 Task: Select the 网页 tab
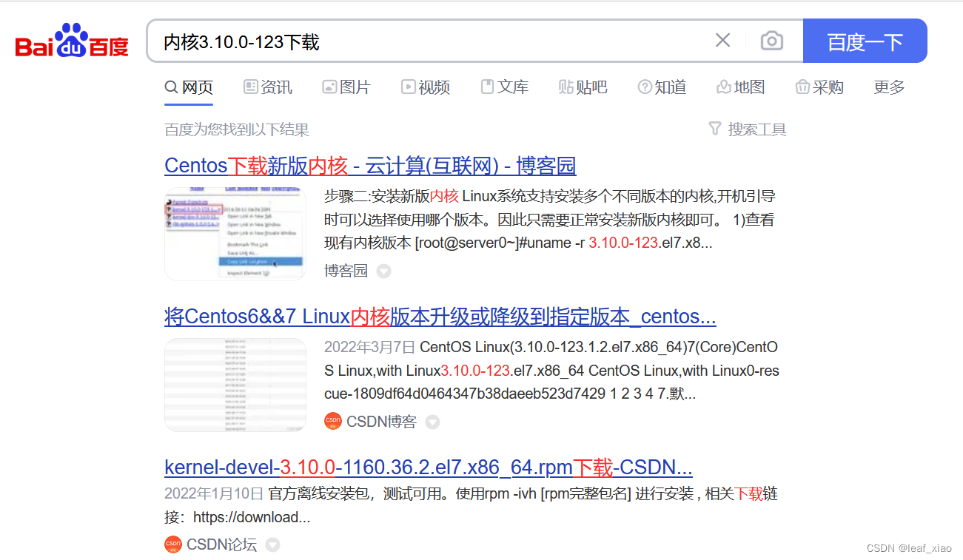tap(189, 87)
